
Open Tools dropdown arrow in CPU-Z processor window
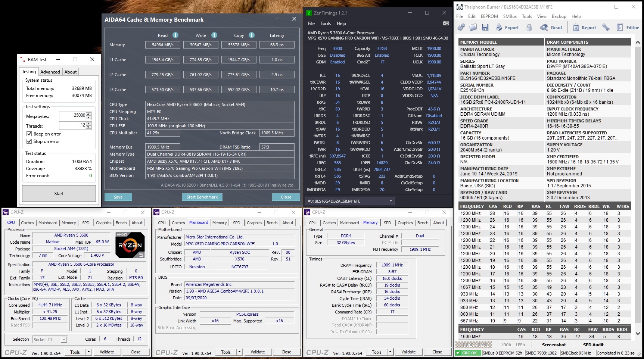tap(88, 352)
